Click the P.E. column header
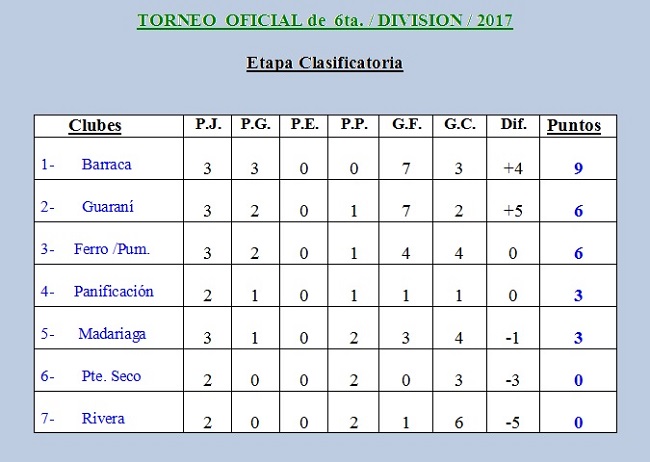The image size is (650, 462). coord(305,125)
